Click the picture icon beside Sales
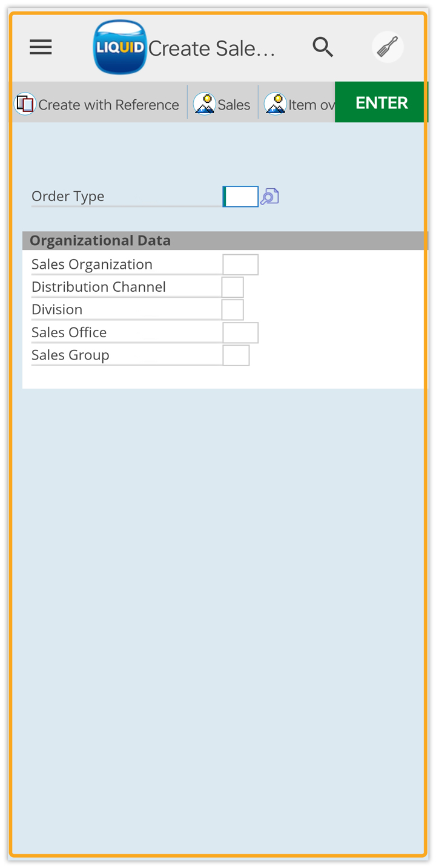Screen dimensions: 436x868 coord(205,104)
